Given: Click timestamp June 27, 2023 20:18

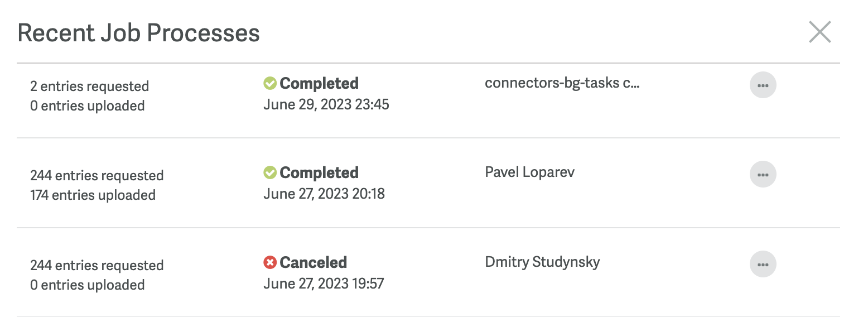Looking at the screenshot, I should coord(324,194).
